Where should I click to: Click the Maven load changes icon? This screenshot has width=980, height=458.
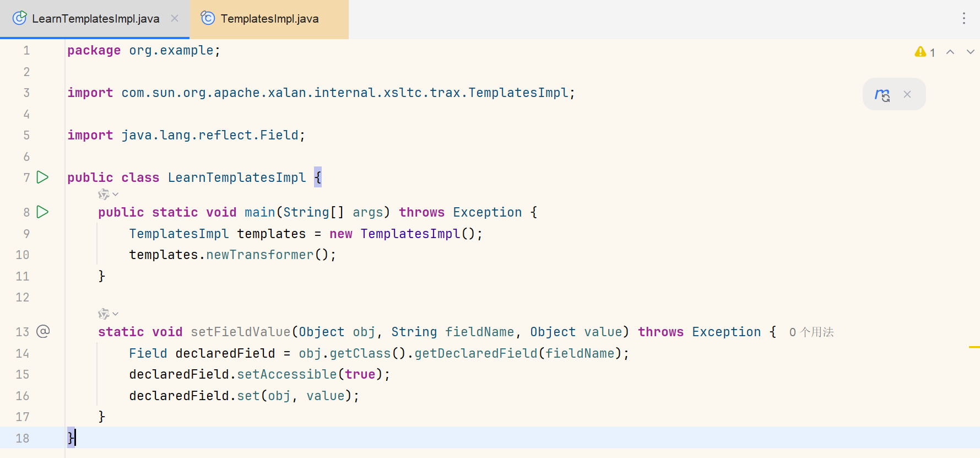[x=882, y=95]
